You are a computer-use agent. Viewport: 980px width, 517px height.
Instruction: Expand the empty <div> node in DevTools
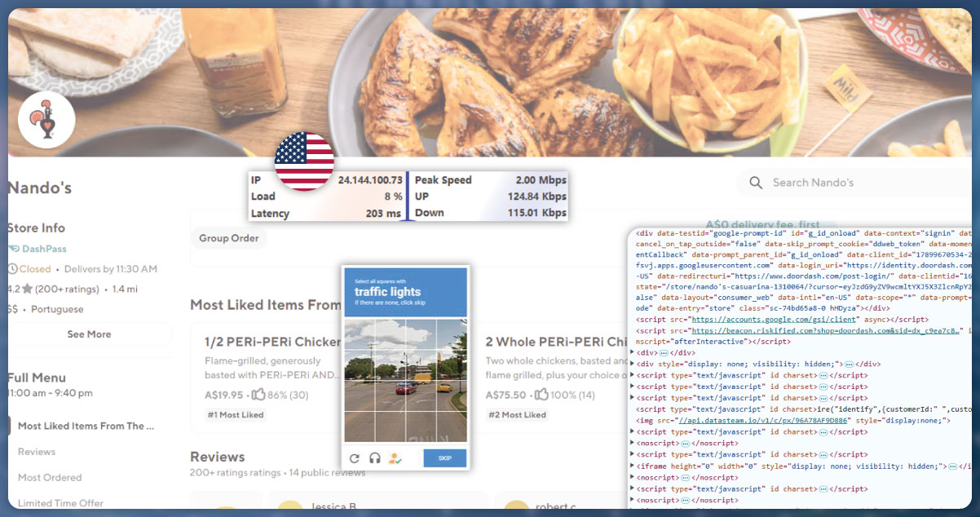633,352
